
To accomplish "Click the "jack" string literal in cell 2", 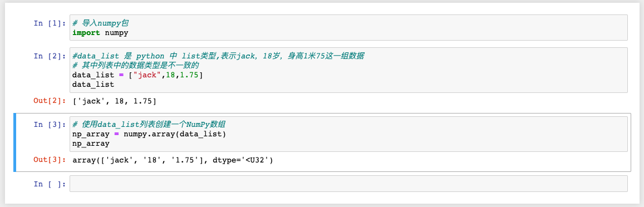I will [x=150, y=75].
